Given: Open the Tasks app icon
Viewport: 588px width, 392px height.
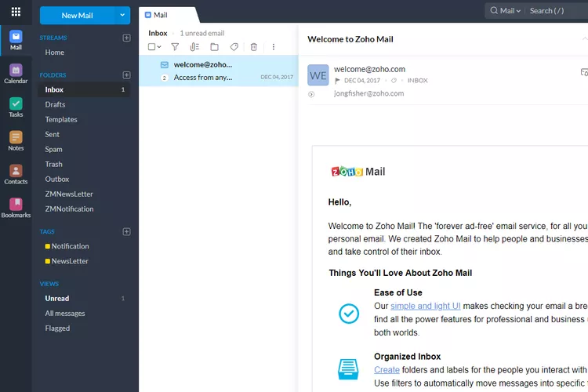Looking at the screenshot, I should pos(16,107).
